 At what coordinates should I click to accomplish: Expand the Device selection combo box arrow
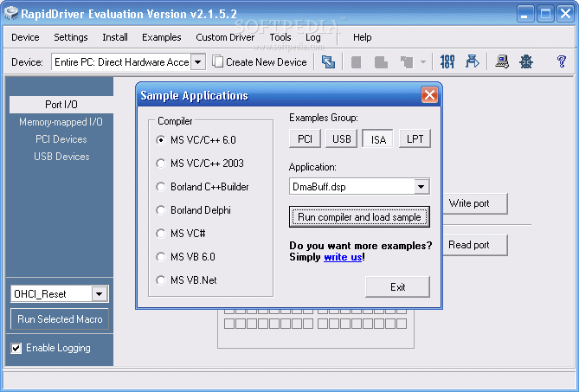[x=198, y=62]
